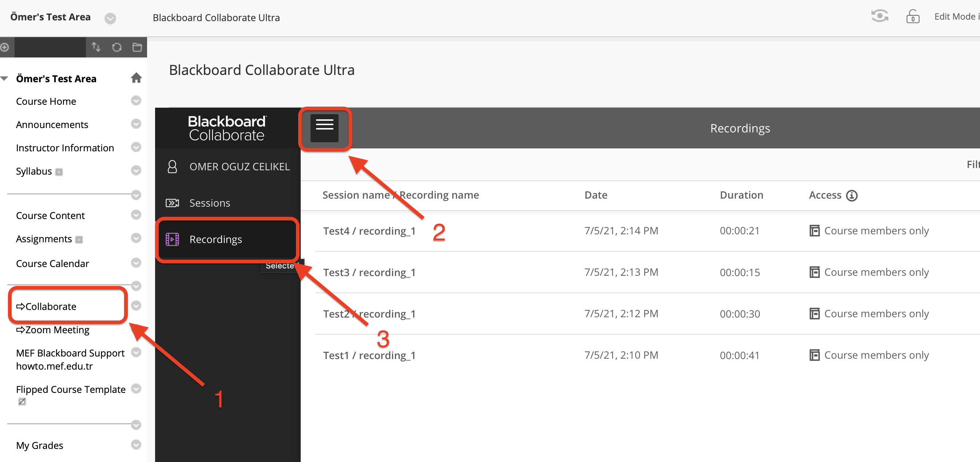Click the folder view icon in course menu toolbar
Screen dimensions: 980x462
point(137,47)
